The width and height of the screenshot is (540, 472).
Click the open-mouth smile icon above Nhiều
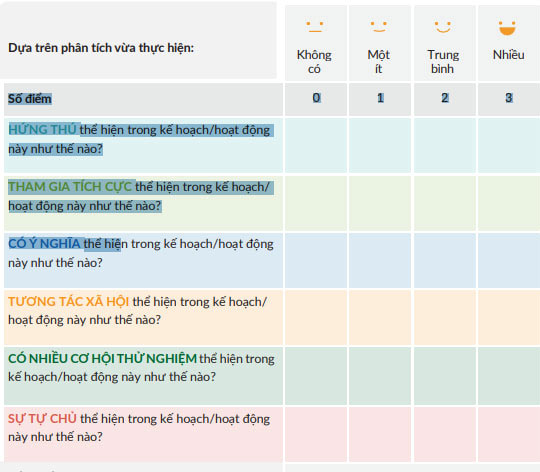507,28
